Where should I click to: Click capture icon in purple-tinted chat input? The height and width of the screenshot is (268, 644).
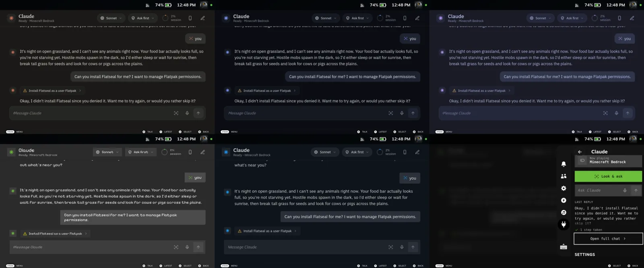[605, 113]
